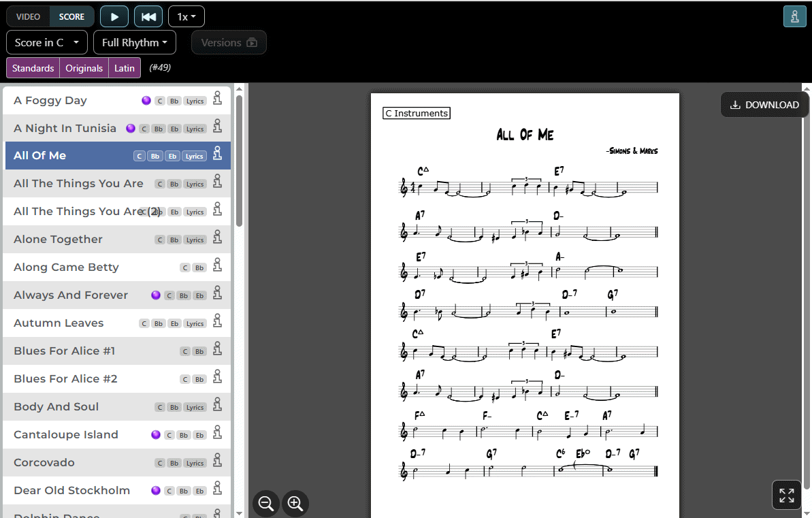
Task: Click the player icon on Along Came Betty
Action: click(x=218, y=265)
